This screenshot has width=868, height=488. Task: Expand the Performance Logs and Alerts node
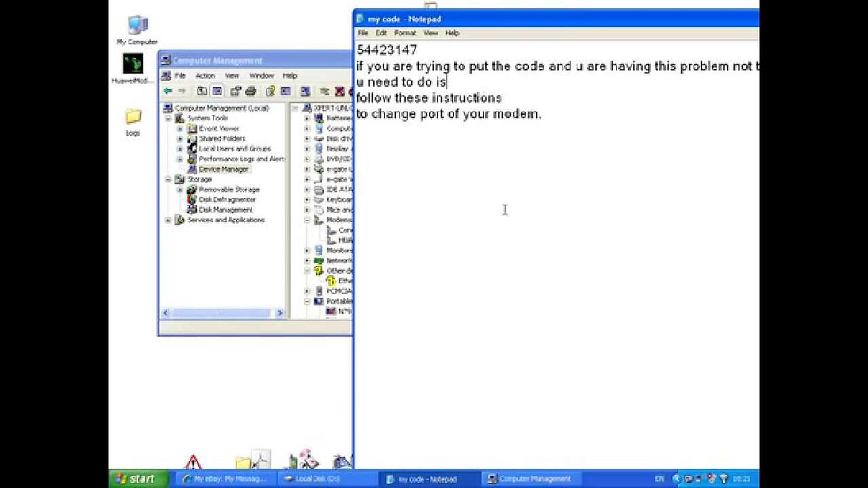[x=180, y=159]
